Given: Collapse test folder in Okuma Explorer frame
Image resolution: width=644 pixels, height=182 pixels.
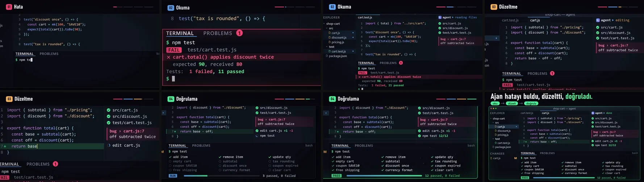Looking at the screenshot, I should click(x=327, y=47).
